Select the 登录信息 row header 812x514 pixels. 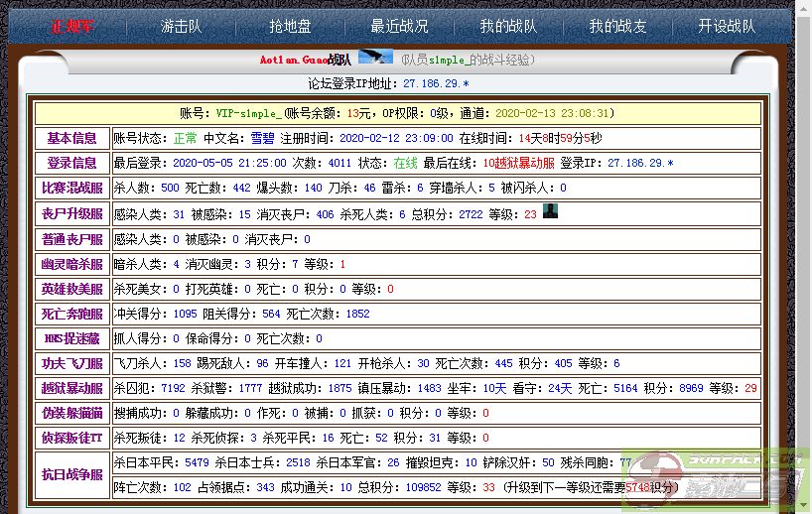coord(71,163)
